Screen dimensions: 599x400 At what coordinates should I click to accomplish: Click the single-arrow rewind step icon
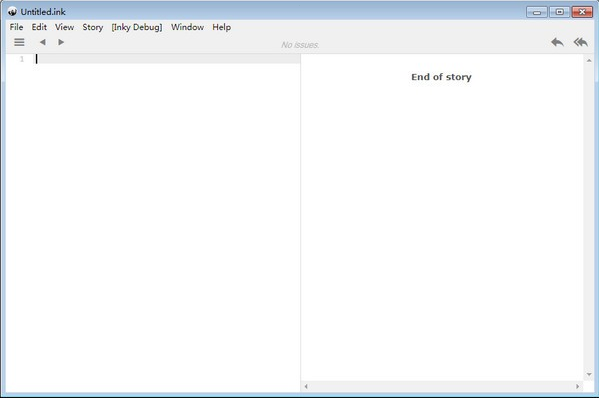click(557, 42)
